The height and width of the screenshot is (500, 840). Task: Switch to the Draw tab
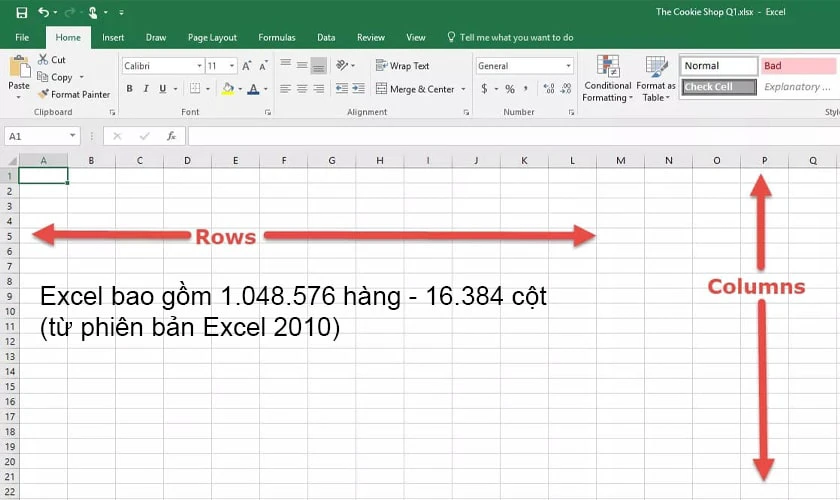(156, 38)
